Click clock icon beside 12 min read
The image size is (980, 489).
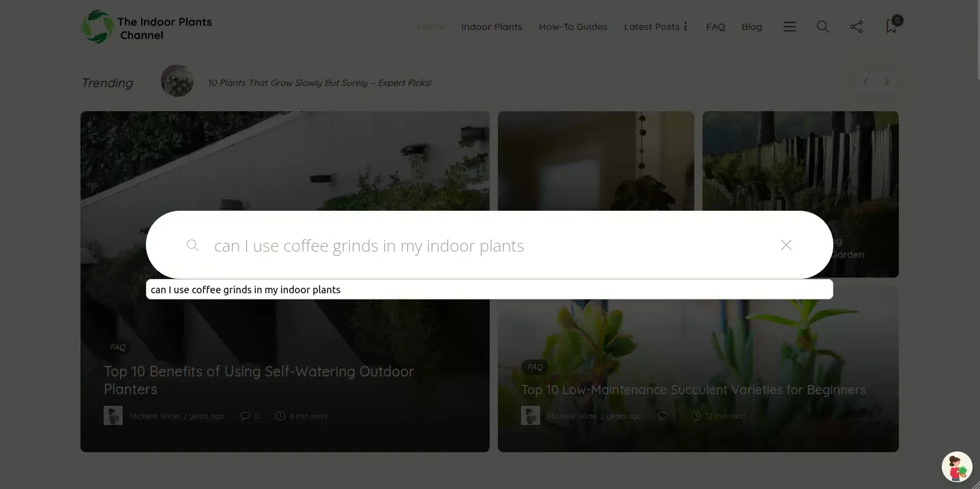(696, 415)
